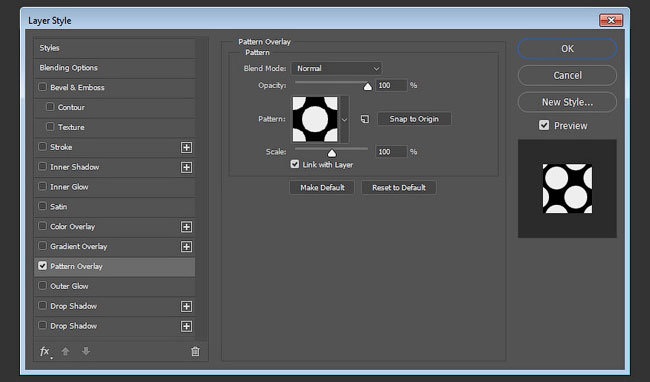This screenshot has height=382, width=650.
Task: Click the Opacity percentage input field
Action: click(x=391, y=85)
